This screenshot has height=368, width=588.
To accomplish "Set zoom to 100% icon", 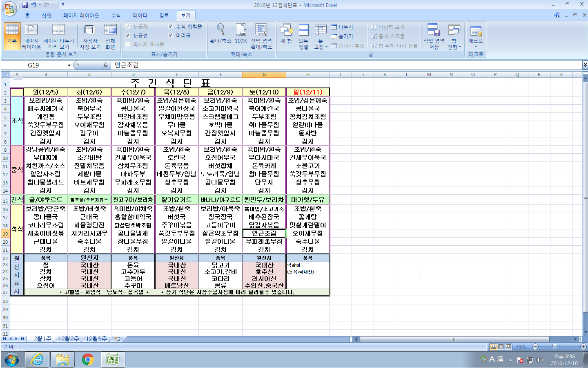I will coord(241,34).
